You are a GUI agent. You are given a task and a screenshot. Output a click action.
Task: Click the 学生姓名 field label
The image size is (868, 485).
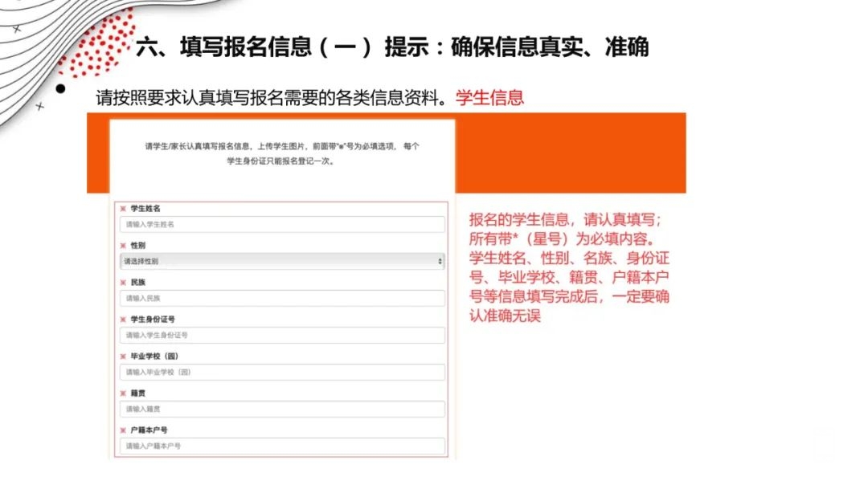point(145,209)
